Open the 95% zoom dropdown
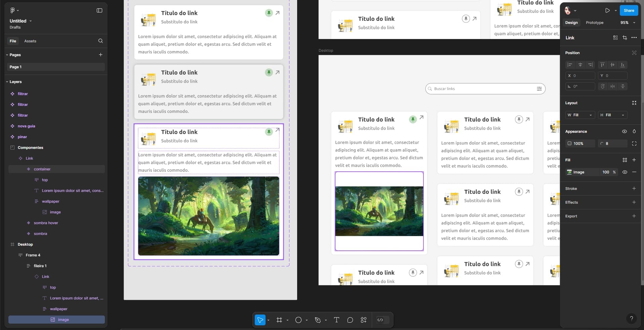The width and height of the screenshot is (644, 330). (x=628, y=23)
